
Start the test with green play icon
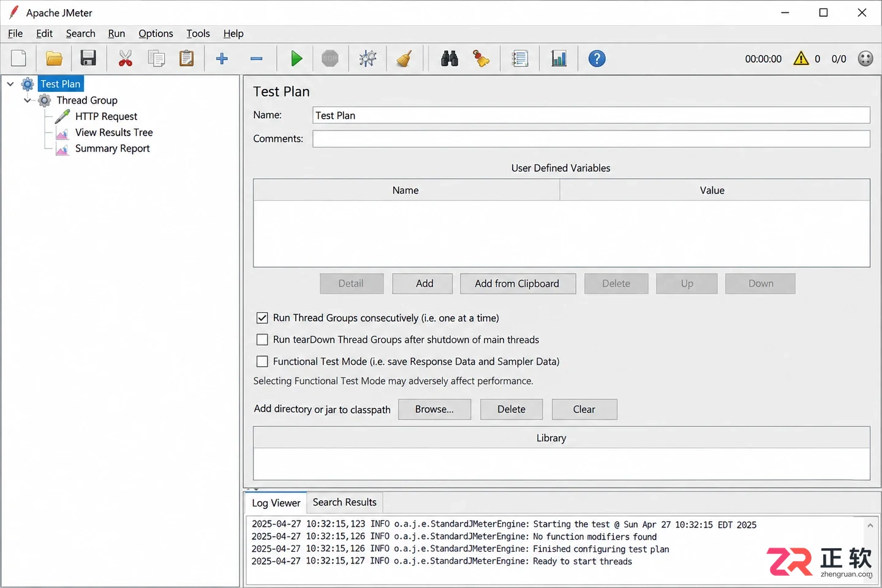coord(296,59)
